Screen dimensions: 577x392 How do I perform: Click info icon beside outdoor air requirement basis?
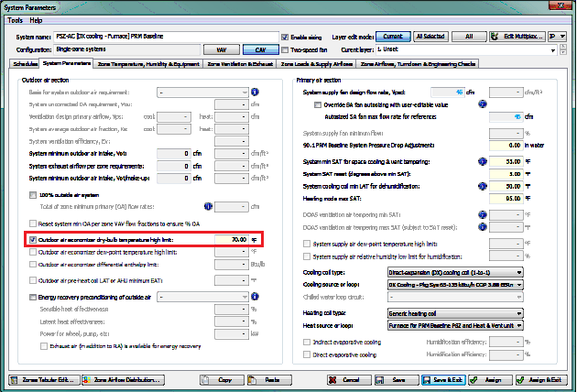[x=255, y=93]
